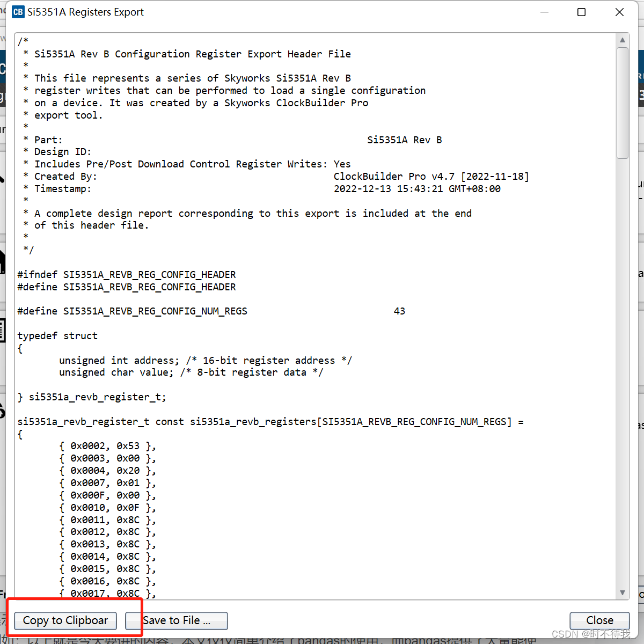Screen dimensions: 644x644
Task: Click the line '{ 0x0012, 0x8C },'
Action: pyautogui.click(x=107, y=532)
